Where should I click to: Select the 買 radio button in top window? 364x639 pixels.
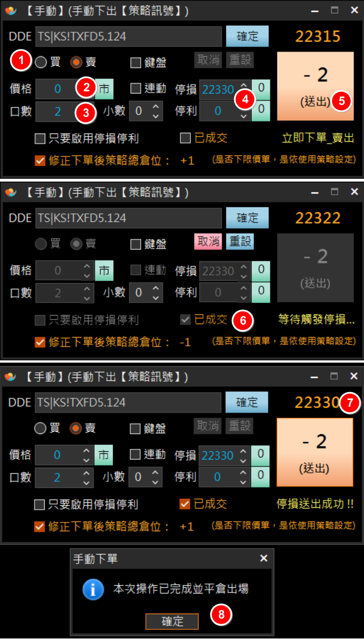tap(41, 62)
